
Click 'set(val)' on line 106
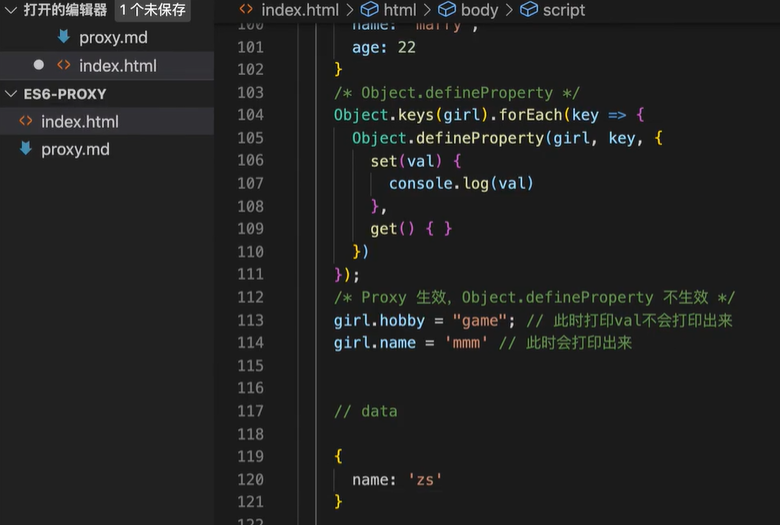tap(406, 161)
